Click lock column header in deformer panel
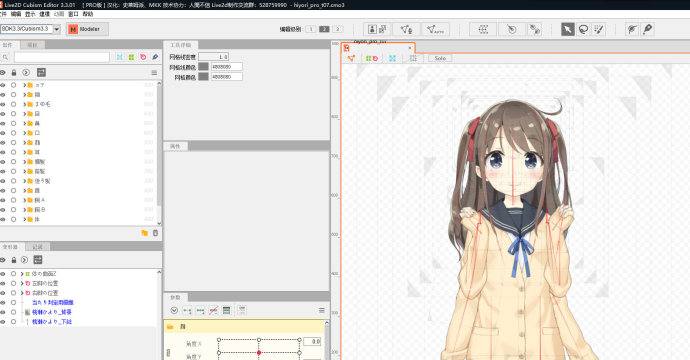Image resolution: width=690 pixels, height=360 pixels. [x=14, y=260]
